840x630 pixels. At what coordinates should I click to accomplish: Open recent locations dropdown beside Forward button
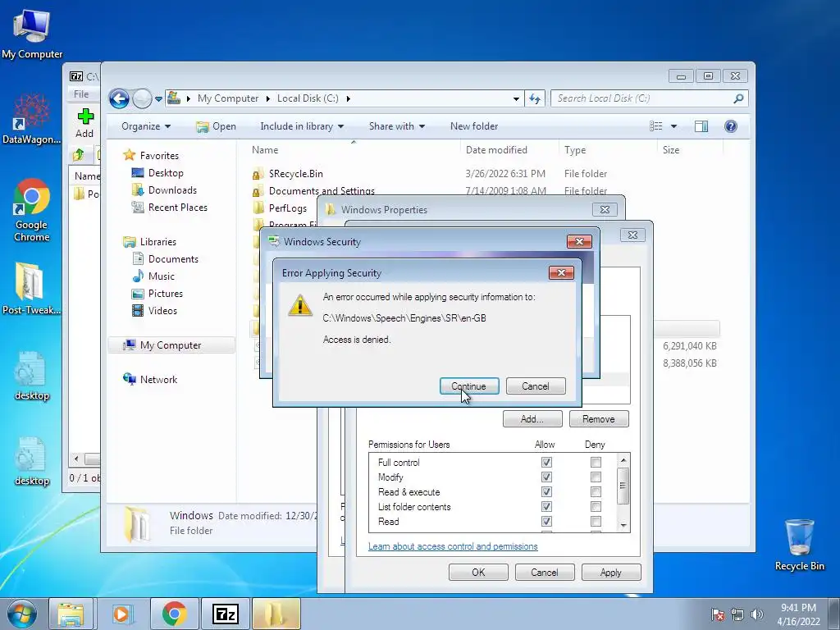[158, 99]
